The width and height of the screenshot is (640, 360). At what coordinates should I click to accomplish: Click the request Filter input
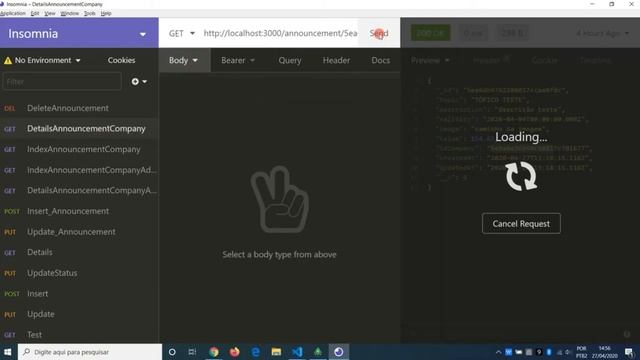62,82
